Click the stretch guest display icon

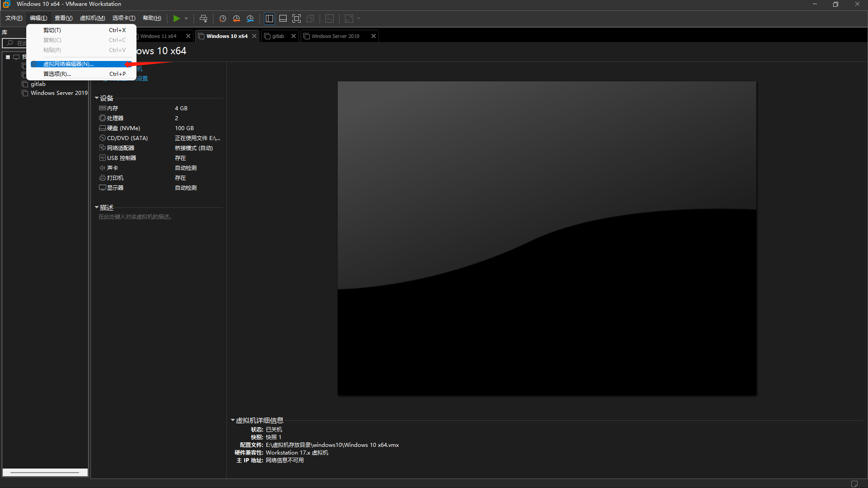pyautogui.click(x=349, y=19)
